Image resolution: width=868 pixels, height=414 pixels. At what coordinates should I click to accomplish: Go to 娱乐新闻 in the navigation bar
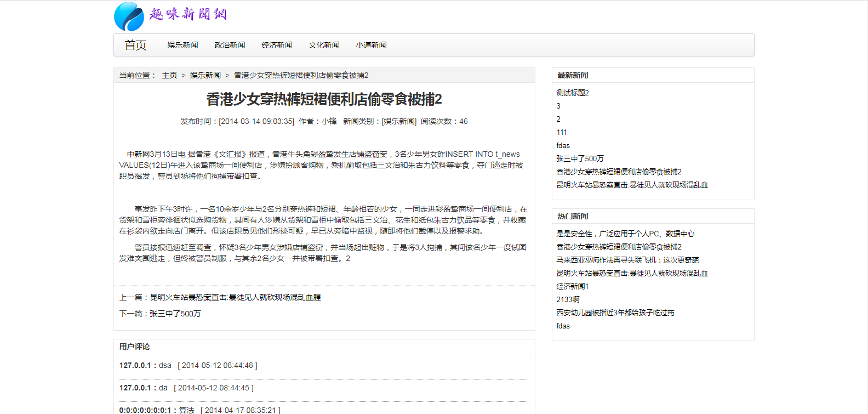coord(182,45)
